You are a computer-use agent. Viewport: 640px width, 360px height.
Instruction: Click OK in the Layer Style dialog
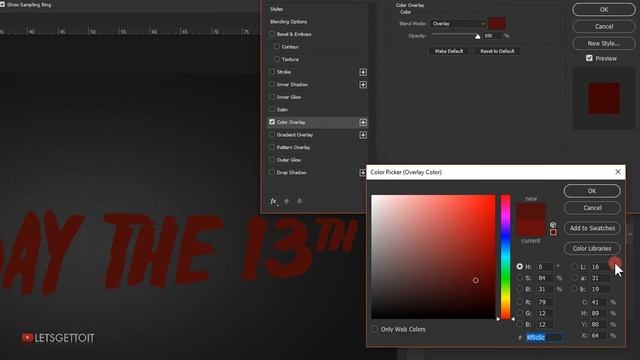[604, 9]
